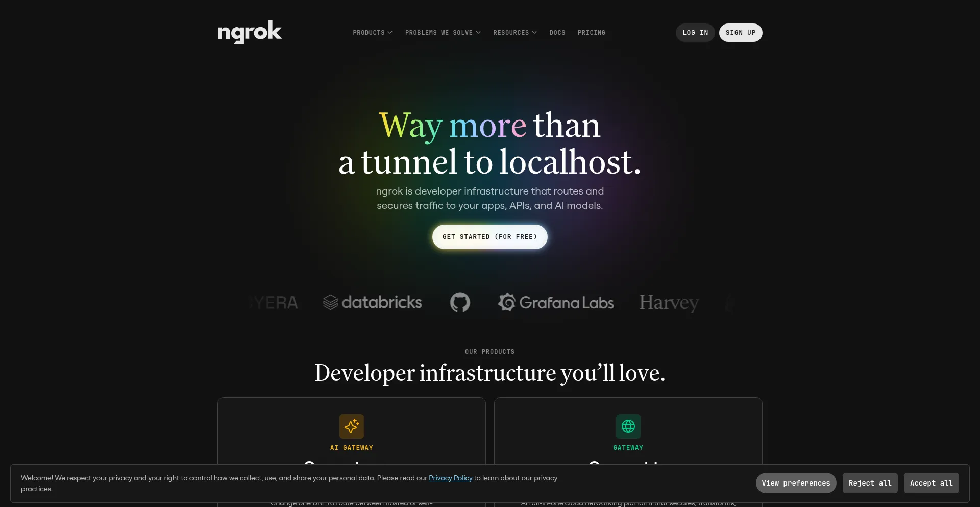Click the OUR PRODUCTS heading label

pos(490,352)
